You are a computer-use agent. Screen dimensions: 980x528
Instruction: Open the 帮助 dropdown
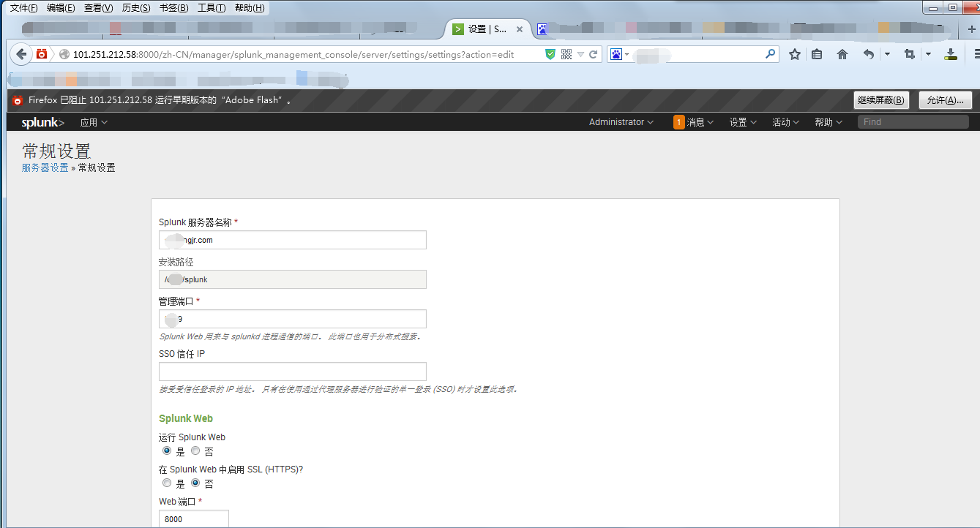point(828,122)
